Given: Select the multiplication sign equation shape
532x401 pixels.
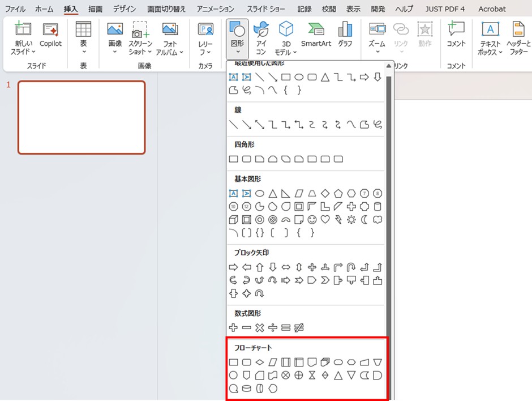Looking at the screenshot, I should pos(260,327).
